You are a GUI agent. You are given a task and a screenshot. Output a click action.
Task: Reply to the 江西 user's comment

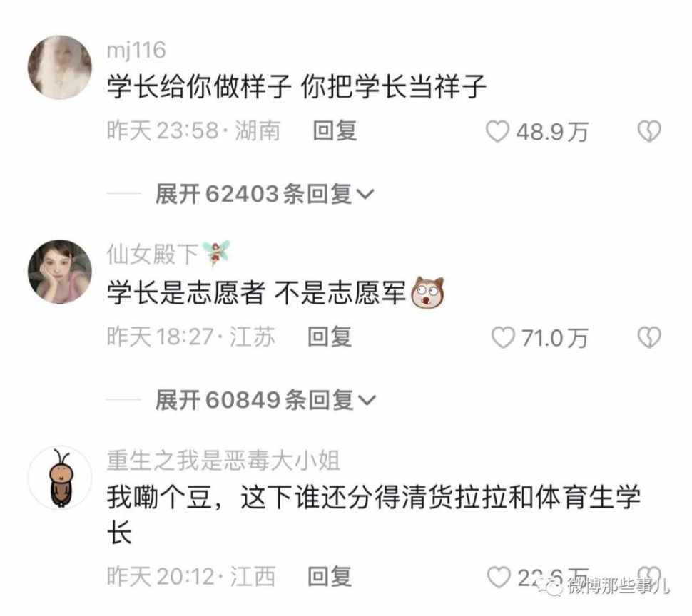pyautogui.click(x=330, y=577)
